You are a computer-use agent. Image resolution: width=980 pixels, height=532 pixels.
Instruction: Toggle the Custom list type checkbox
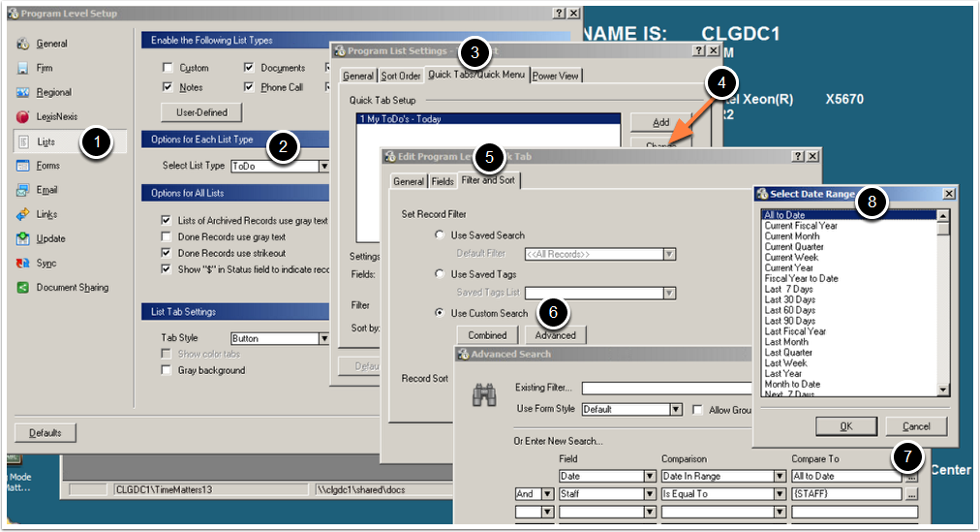coord(168,68)
